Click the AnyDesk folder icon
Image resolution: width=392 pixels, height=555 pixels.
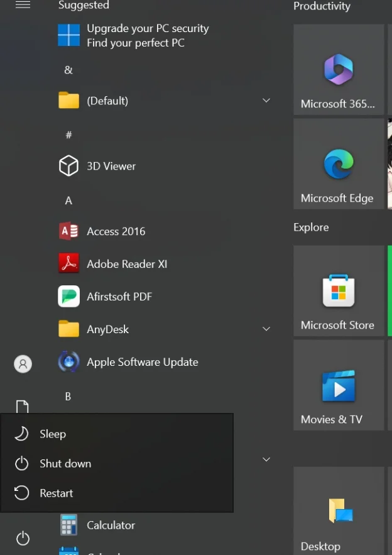[68, 329]
